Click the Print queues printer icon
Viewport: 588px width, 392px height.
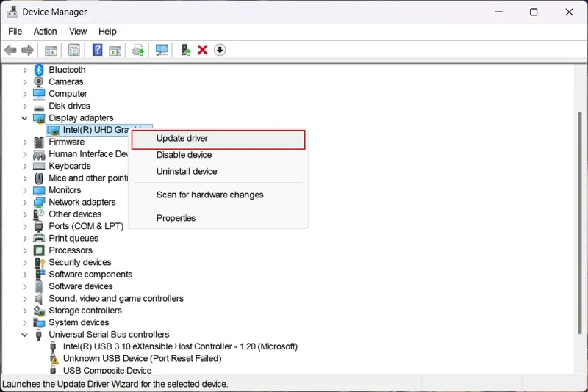[39, 238]
